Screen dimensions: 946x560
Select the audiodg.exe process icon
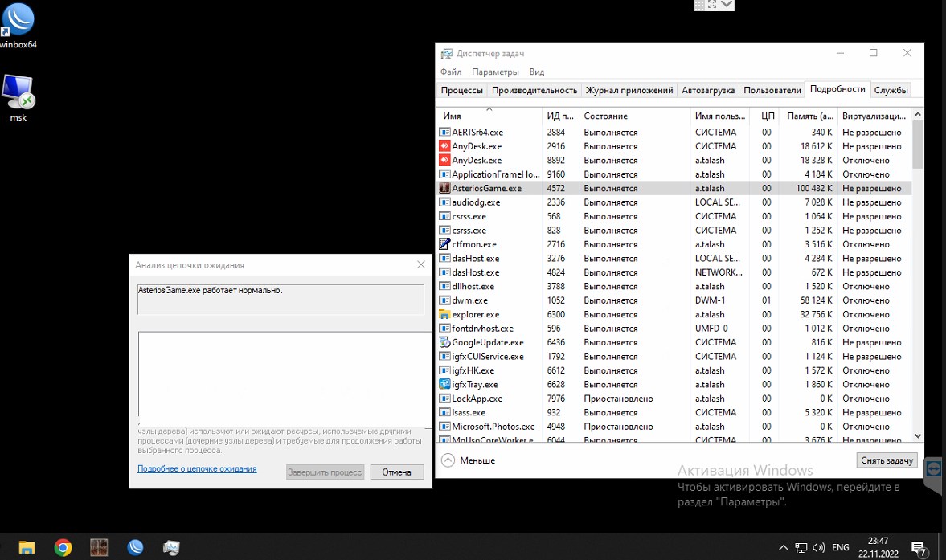[x=444, y=202]
